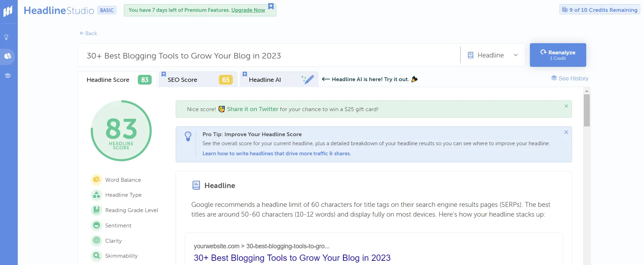Screen dimensions: 644x265
Task: Click the Upgrade Now link
Action: pyautogui.click(x=248, y=10)
